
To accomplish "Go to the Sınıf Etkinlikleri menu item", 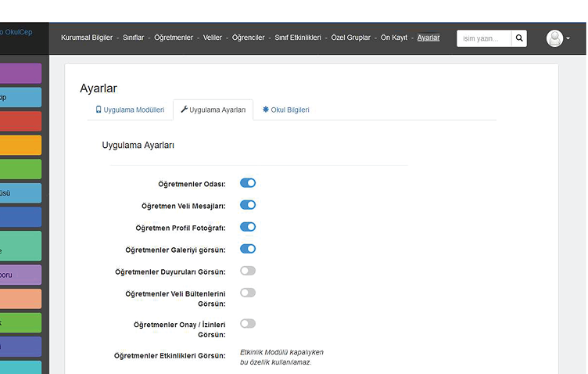I will pos(298,38).
